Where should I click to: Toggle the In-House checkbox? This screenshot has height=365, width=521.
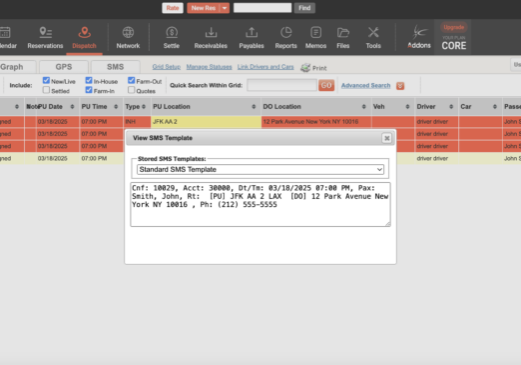coord(89,80)
